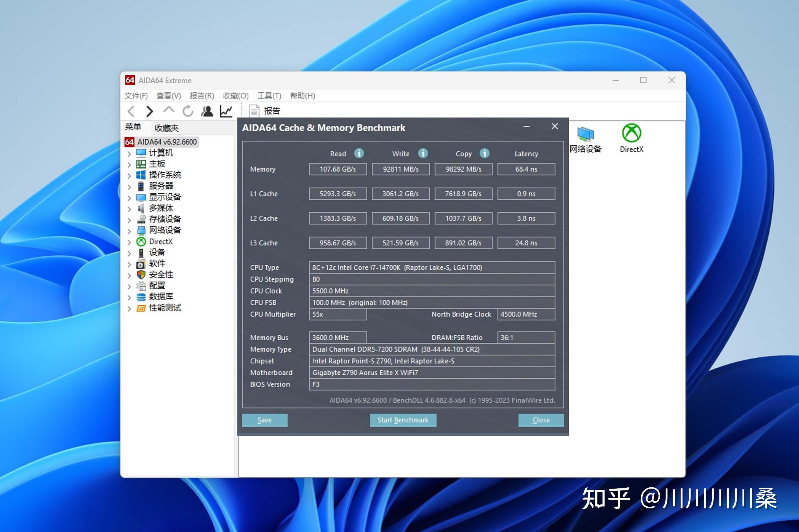
Task: Click the Save button
Action: pos(265,420)
